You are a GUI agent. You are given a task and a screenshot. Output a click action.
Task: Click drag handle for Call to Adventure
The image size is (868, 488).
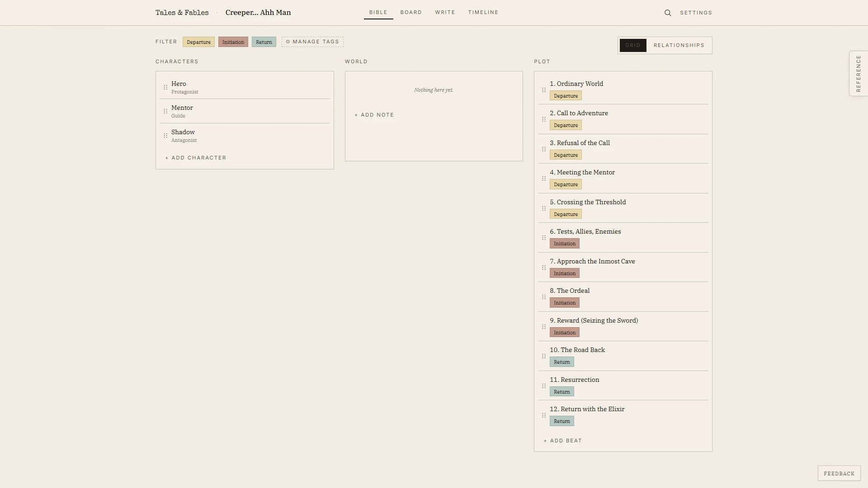coord(544,119)
